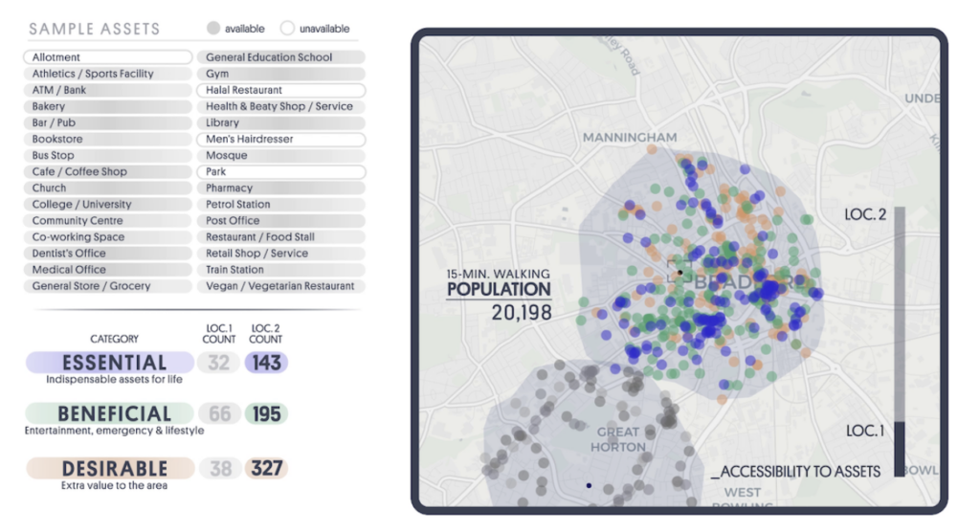Click the Desirable Loc. 2 count 327
This screenshot has height=532, width=980.
[x=266, y=469]
